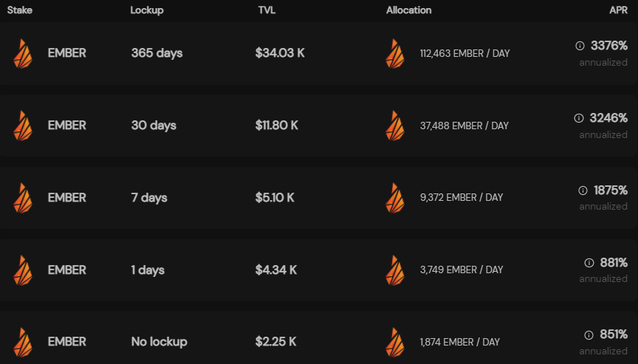Sort pools by APR header
This screenshot has height=364, width=638.
[619, 10]
